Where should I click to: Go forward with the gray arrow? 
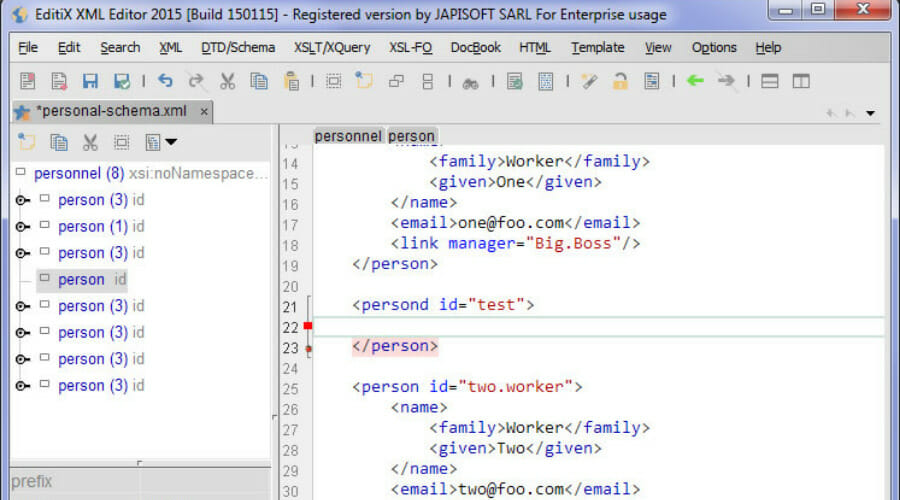pos(726,81)
